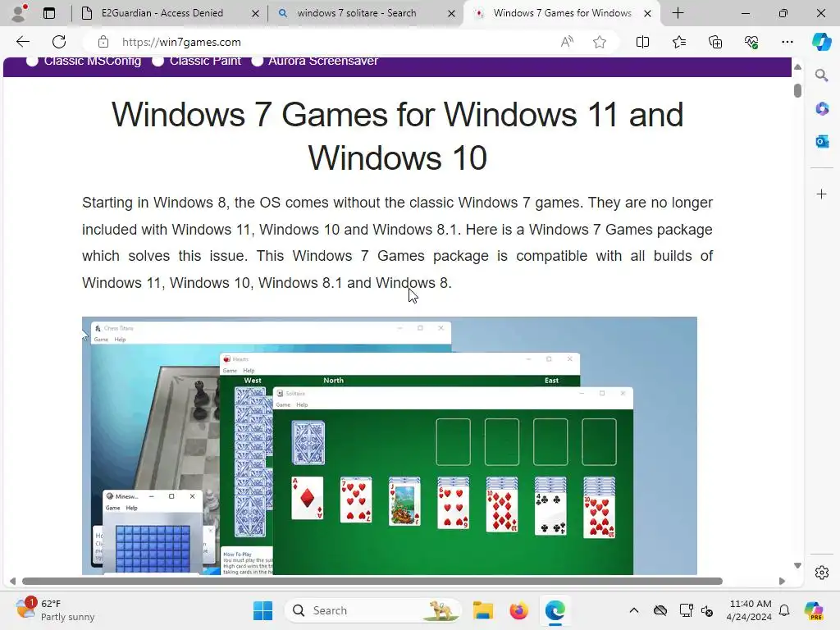840x630 pixels.
Task: Customize sidebar with plus icon
Action: [822, 194]
